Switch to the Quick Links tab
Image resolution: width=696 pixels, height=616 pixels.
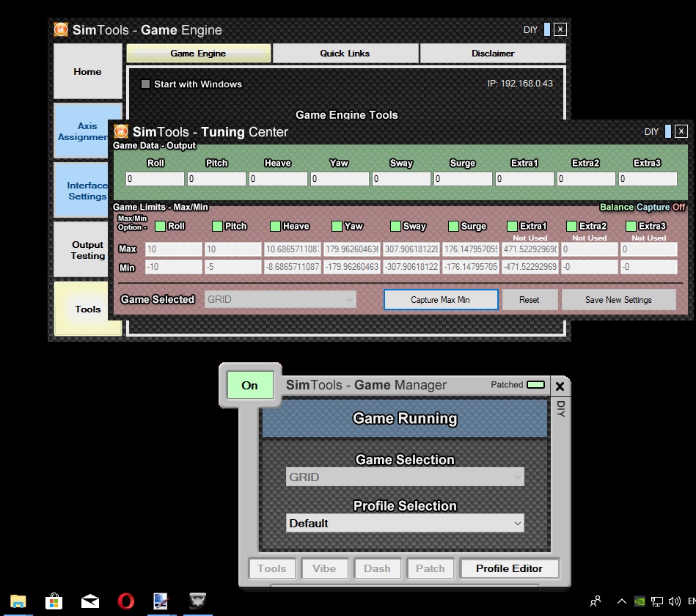pos(345,54)
